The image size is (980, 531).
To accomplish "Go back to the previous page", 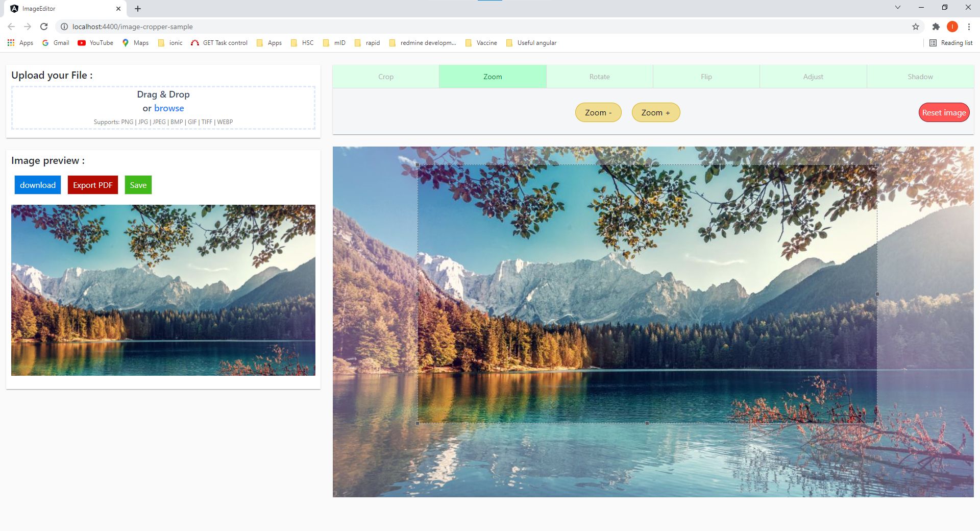I will point(11,27).
